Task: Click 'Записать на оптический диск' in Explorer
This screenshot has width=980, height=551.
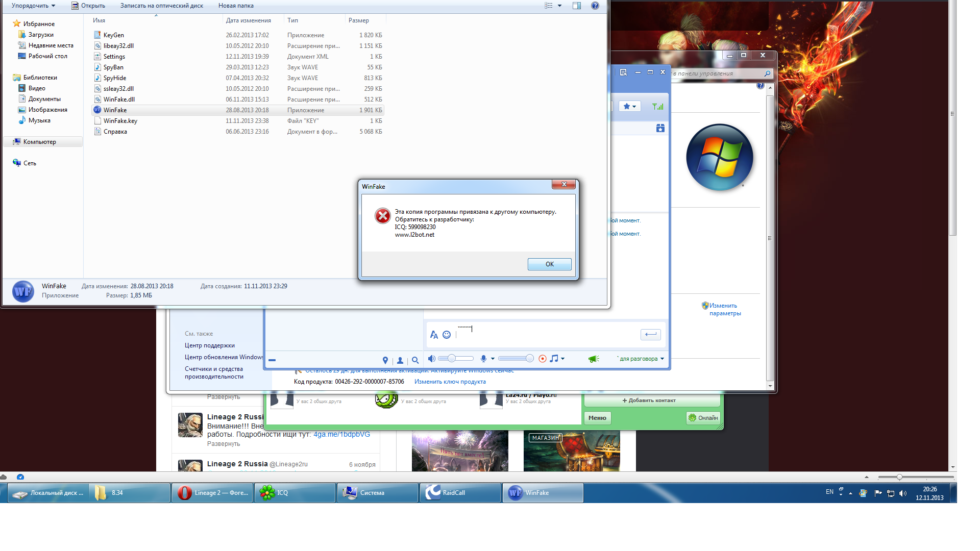Action: coord(162,6)
